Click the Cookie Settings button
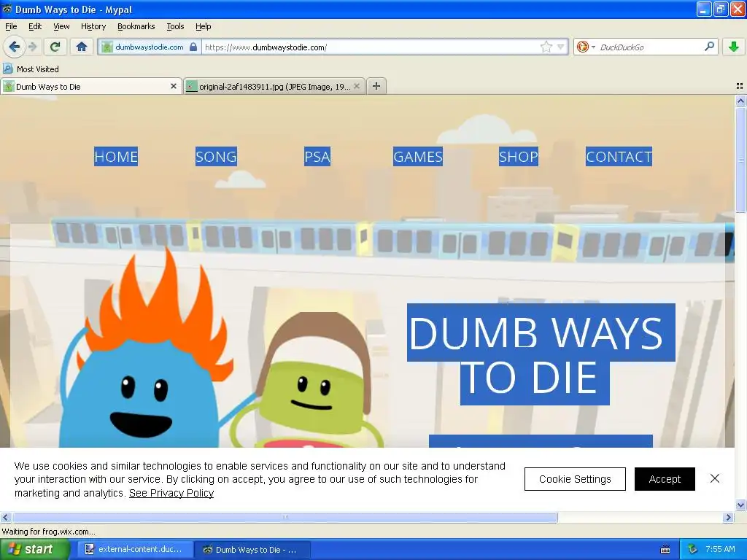 [x=575, y=479]
